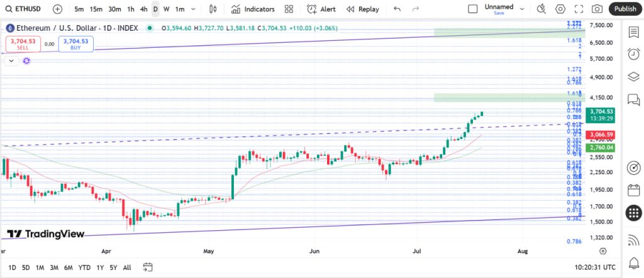Screen dimensions: 644x278
Task: Select the 5D date range
Action: point(25,267)
